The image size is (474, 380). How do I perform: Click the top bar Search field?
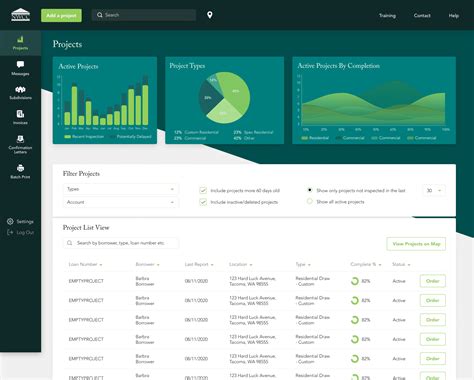[144, 15]
